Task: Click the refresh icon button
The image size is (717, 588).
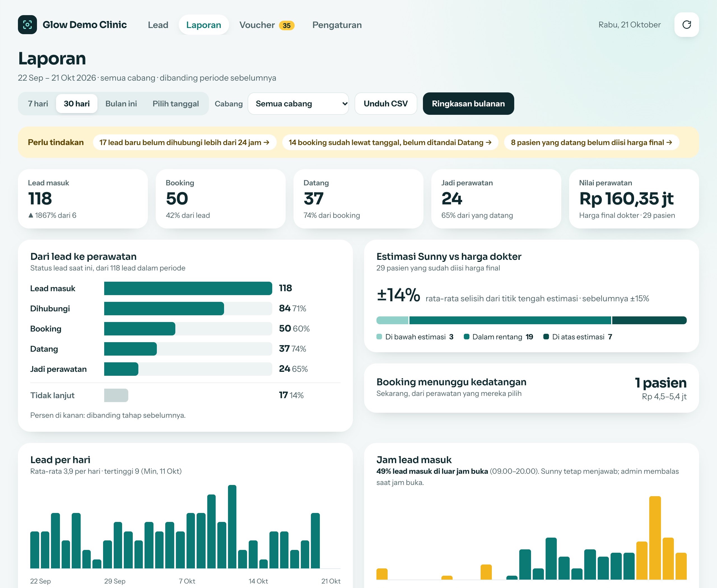Action: (686, 25)
